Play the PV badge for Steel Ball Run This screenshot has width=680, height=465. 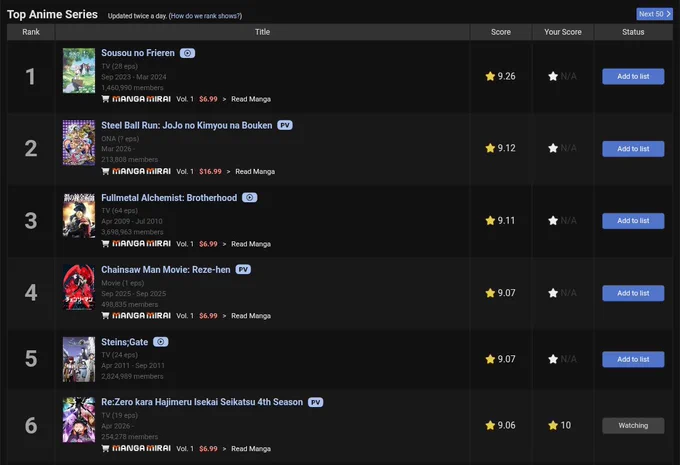[x=285, y=125]
